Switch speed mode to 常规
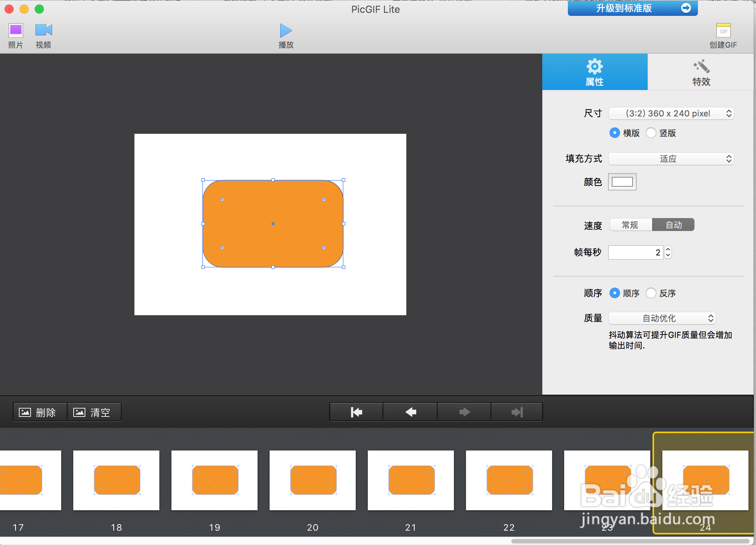This screenshot has height=545, width=756. tap(630, 225)
